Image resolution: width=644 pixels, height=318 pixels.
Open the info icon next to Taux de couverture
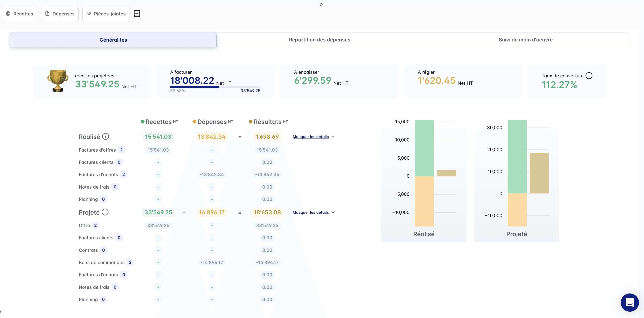pos(589,75)
